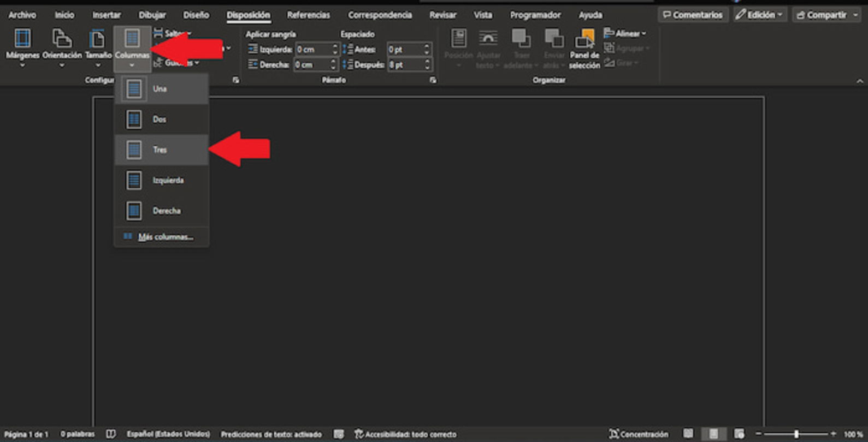Screen dimensions: 868x442
Task: Open the Edición mode dropdown
Action: tap(759, 15)
